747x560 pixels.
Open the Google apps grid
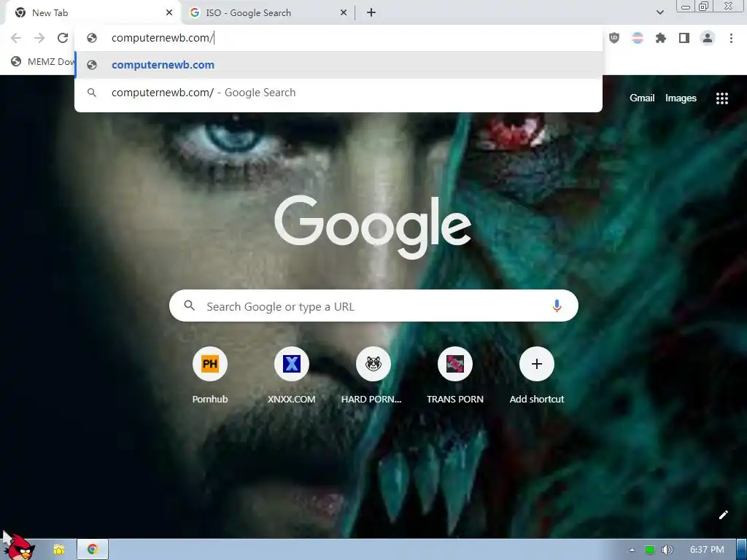(x=721, y=98)
